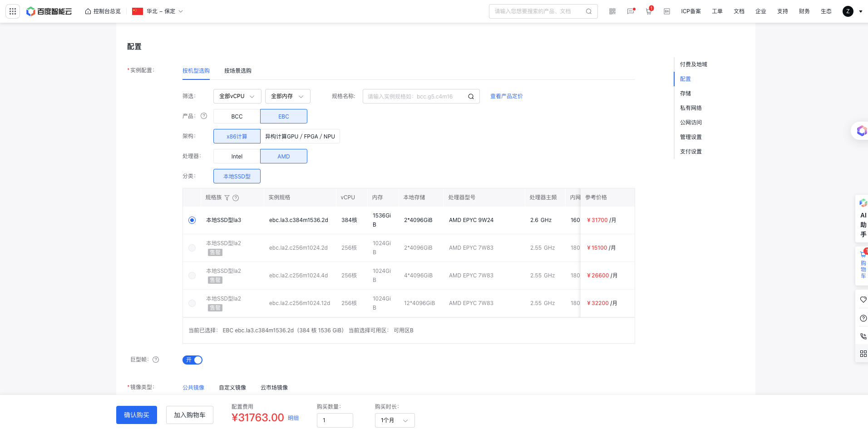Screen dimensions: 868x434
Task: Open the QR code icon in header
Action: pyautogui.click(x=612, y=11)
